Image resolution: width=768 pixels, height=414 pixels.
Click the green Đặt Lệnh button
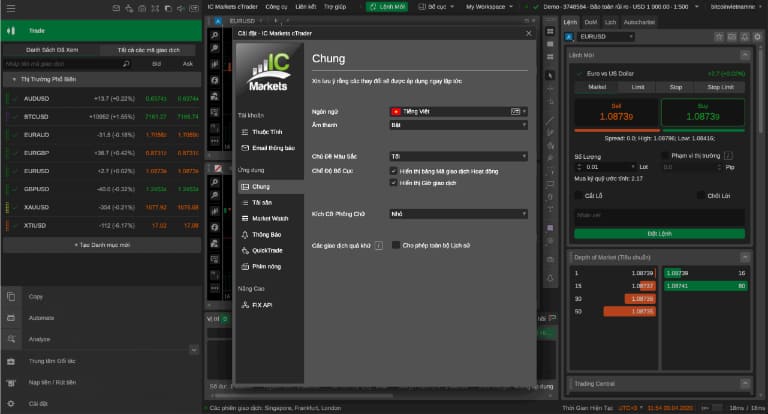click(x=658, y=232)
